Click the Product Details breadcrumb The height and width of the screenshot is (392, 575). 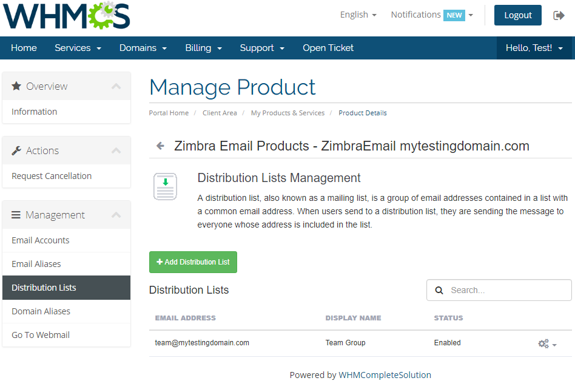tap(362, 113)
